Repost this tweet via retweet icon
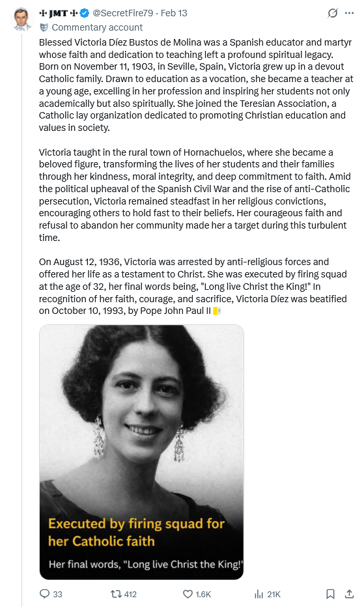364x607 pixels. click(116, 594)
